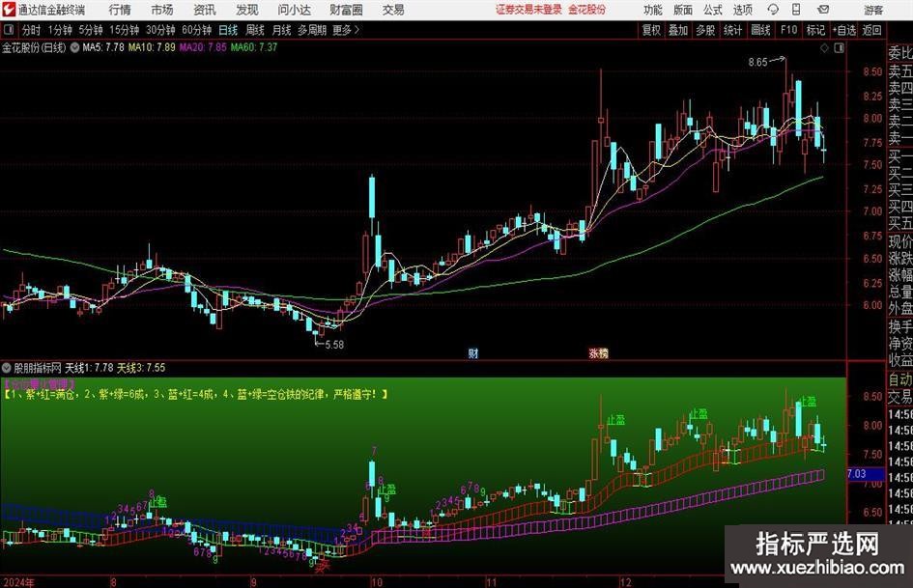
Task: Open the mail message icon
Action: [823, 10]
